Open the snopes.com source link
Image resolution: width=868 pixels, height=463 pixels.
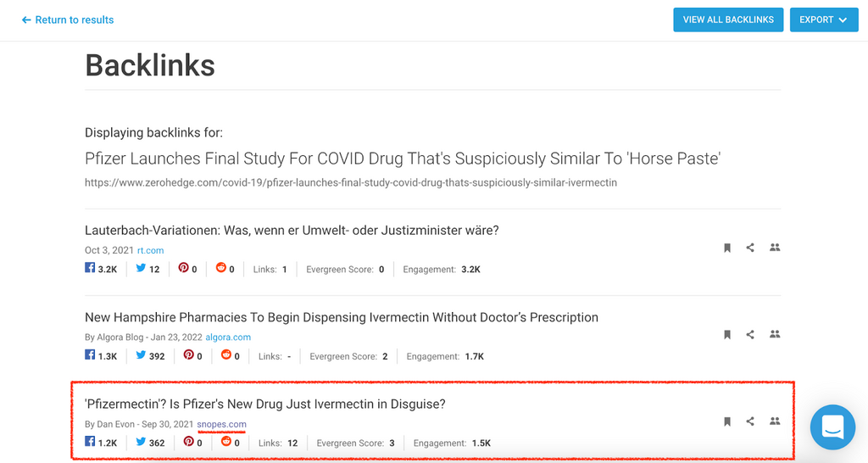point(221,424)
